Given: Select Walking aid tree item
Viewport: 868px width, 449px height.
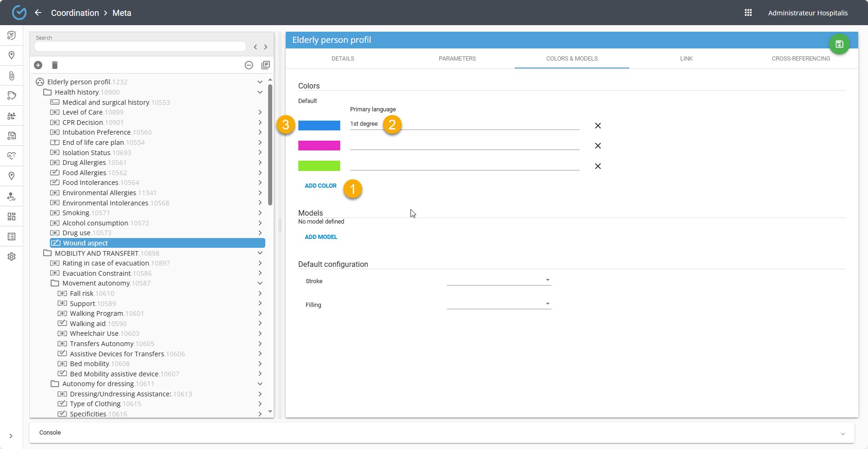Looking at the screenshot, I should tap(87, 324).
